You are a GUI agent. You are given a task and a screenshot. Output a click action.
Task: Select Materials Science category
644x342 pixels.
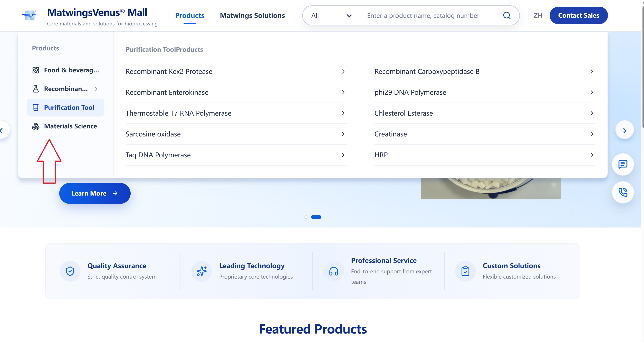66,126
